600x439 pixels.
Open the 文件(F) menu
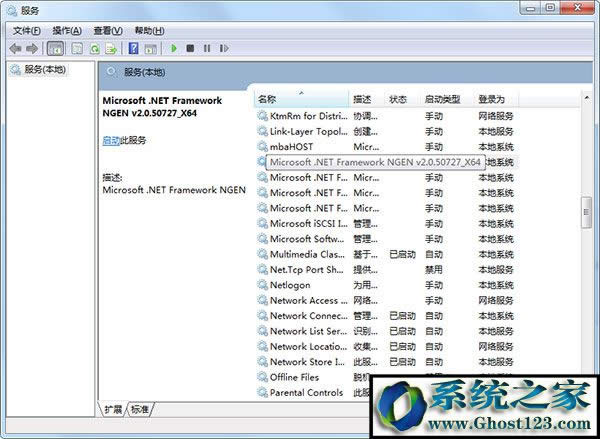pos(26,30)
